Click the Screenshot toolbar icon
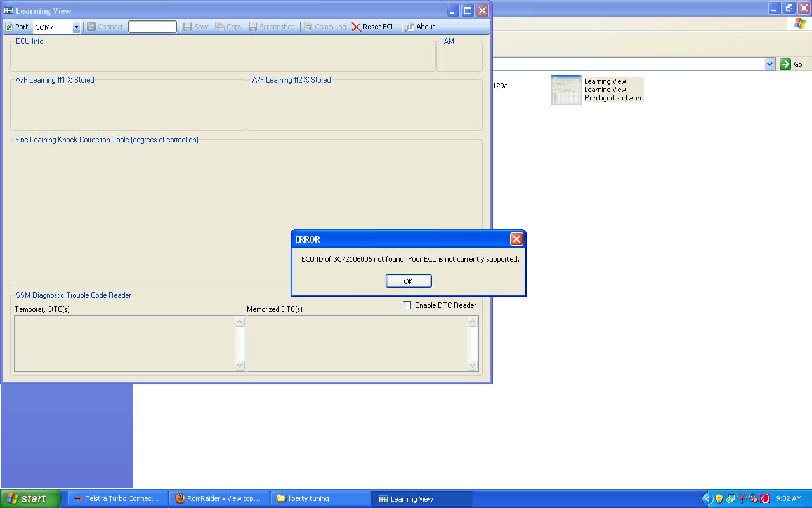 [x=252, y=27]
